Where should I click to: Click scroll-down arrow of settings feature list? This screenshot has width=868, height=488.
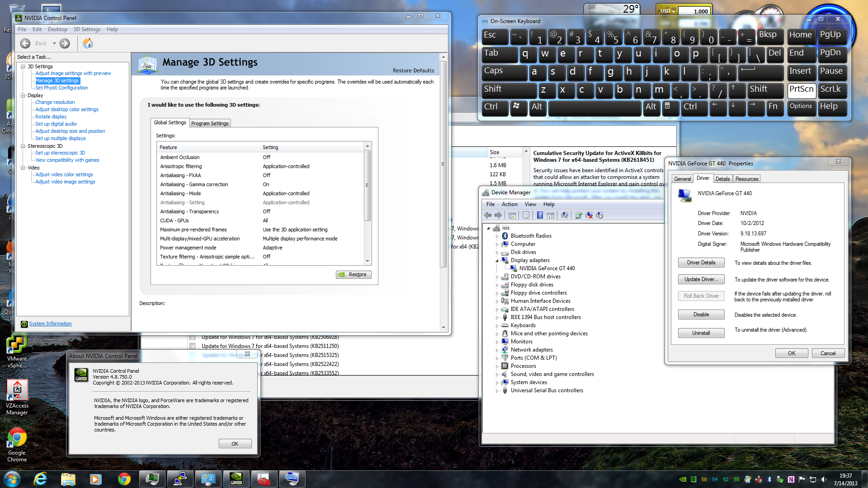click(x=368, y=261)
